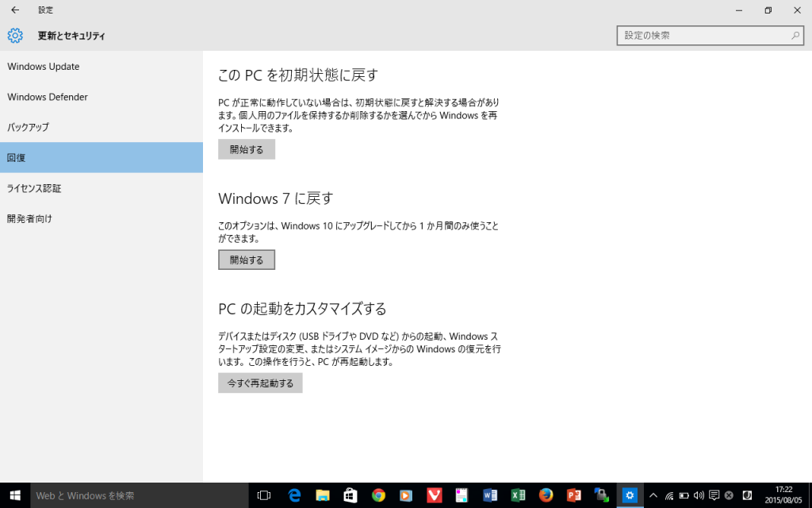
Task: Open Task View from taskbar
Action: click(264, 495)
